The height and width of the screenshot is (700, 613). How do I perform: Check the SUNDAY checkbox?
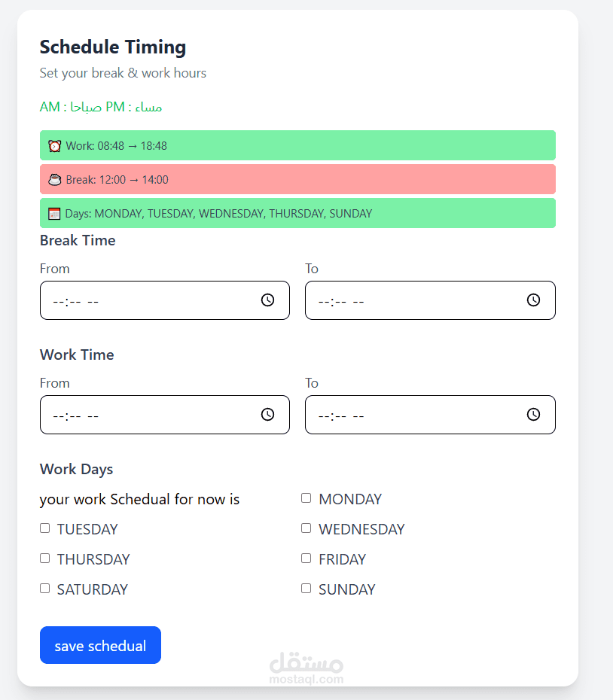coord(306,589)
